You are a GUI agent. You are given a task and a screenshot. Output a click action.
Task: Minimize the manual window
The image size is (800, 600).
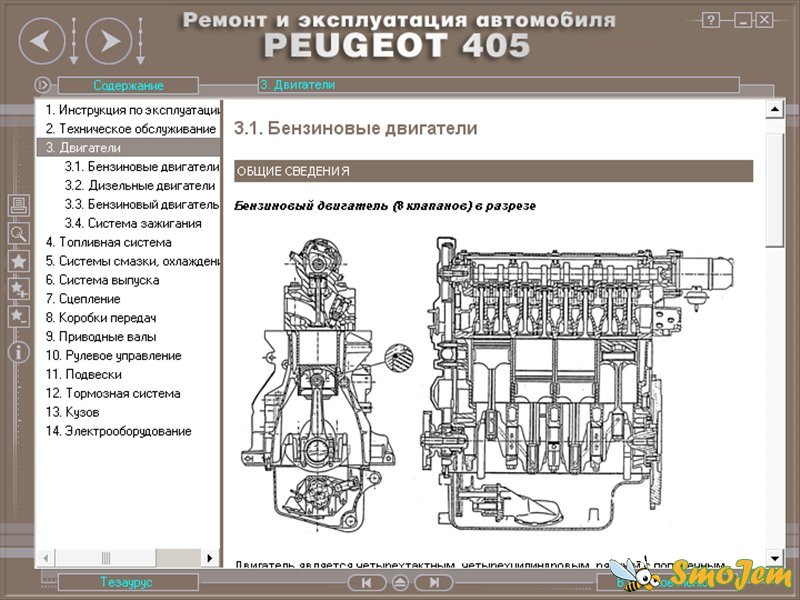[x=743, y=20]
